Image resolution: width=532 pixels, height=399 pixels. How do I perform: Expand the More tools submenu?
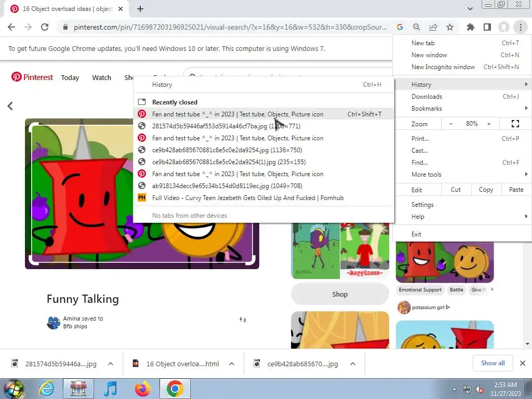[462, 175]
